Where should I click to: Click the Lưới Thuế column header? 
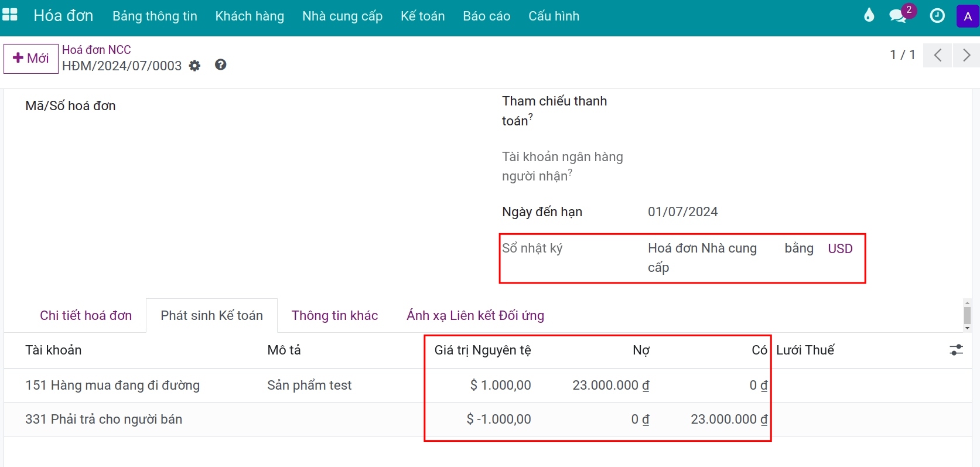pos(805,350)
